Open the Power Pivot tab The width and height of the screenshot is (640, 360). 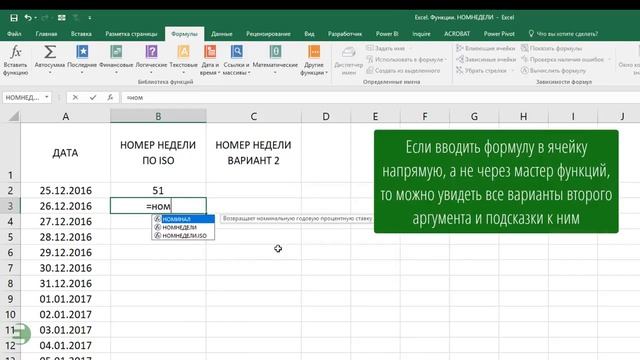[499, 34]
